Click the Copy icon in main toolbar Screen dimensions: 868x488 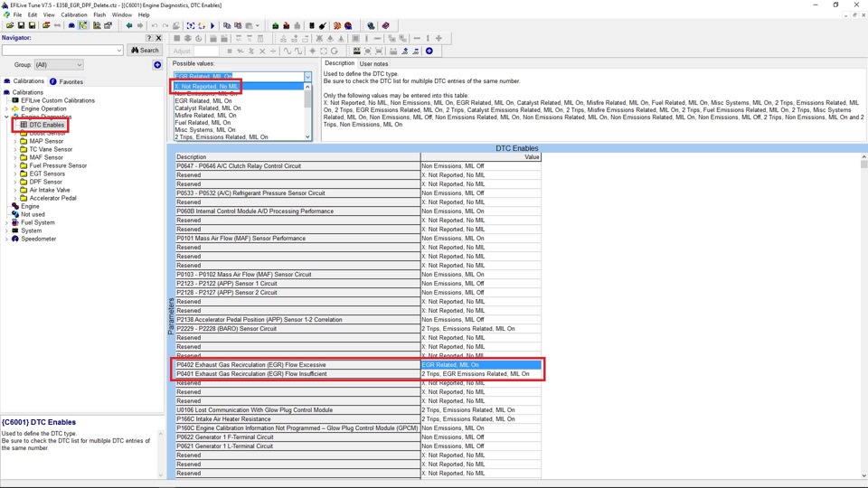(227, 25)
